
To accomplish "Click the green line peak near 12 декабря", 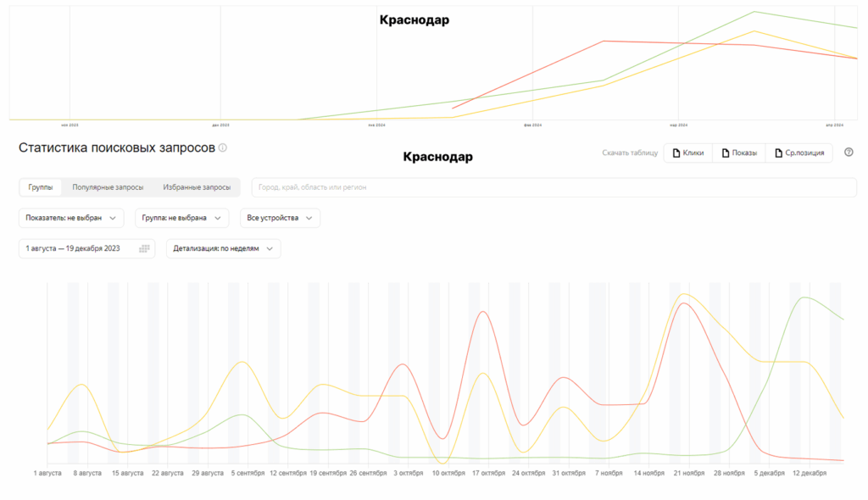I will coord(804,297).
